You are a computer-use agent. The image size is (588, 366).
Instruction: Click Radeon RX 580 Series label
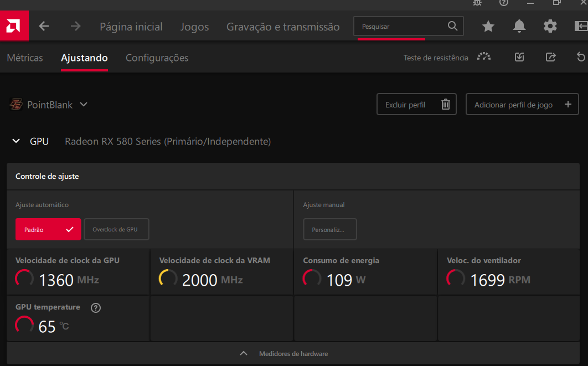(168, 141)
